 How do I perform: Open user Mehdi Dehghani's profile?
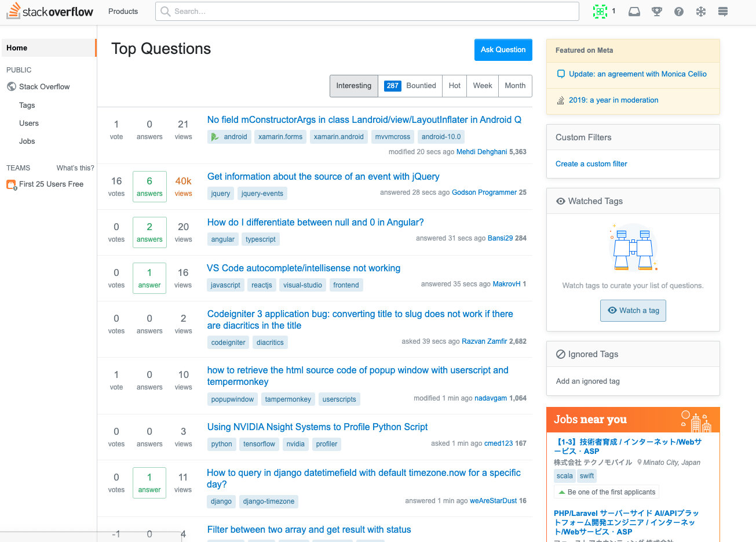coord(481,152)
